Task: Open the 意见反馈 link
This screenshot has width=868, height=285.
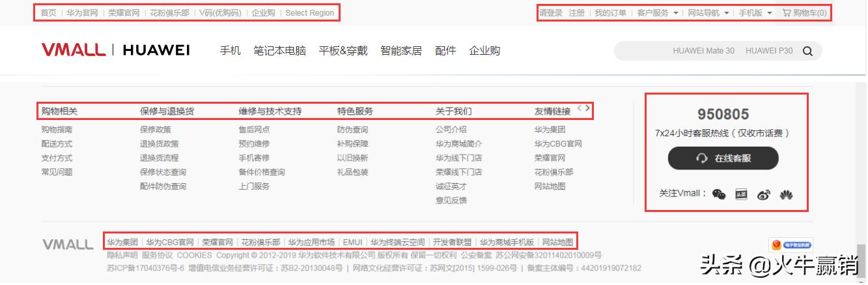Action: 451,201
